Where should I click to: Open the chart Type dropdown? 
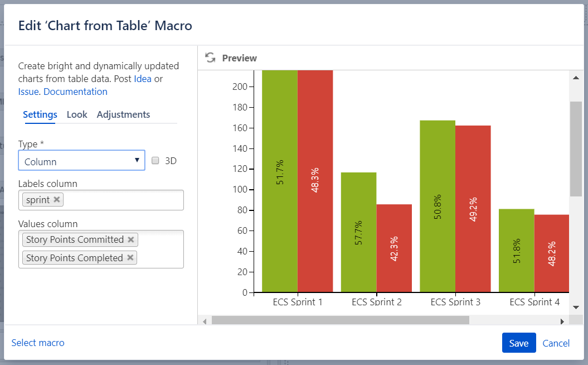coord(81,161)
